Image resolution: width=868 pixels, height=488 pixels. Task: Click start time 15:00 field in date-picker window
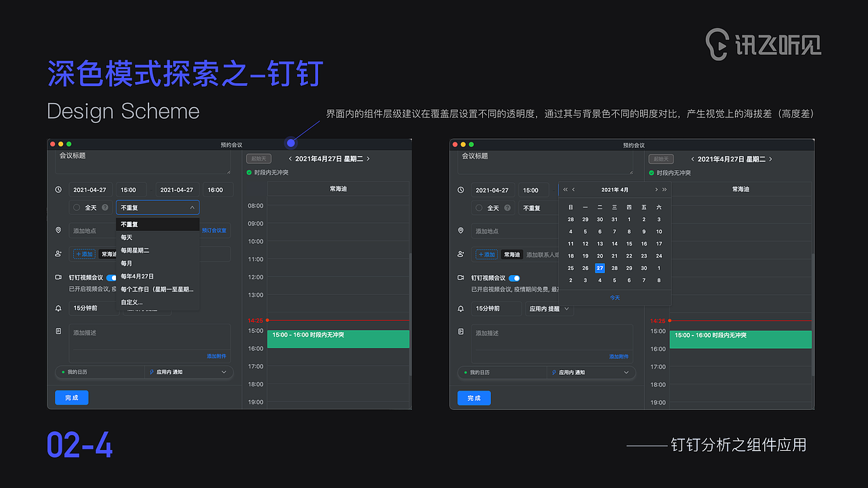[534, 190]
